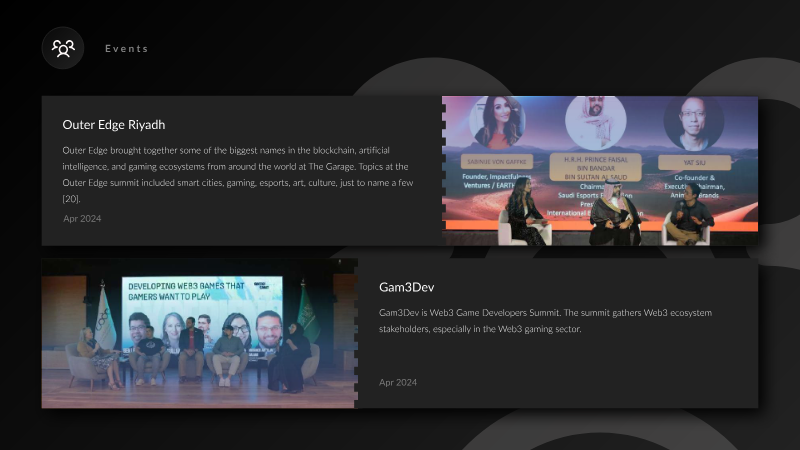Open the Outer Edge panel discussion photo
The height and width of the screenshot is (450, 800).
click(600, 170)
